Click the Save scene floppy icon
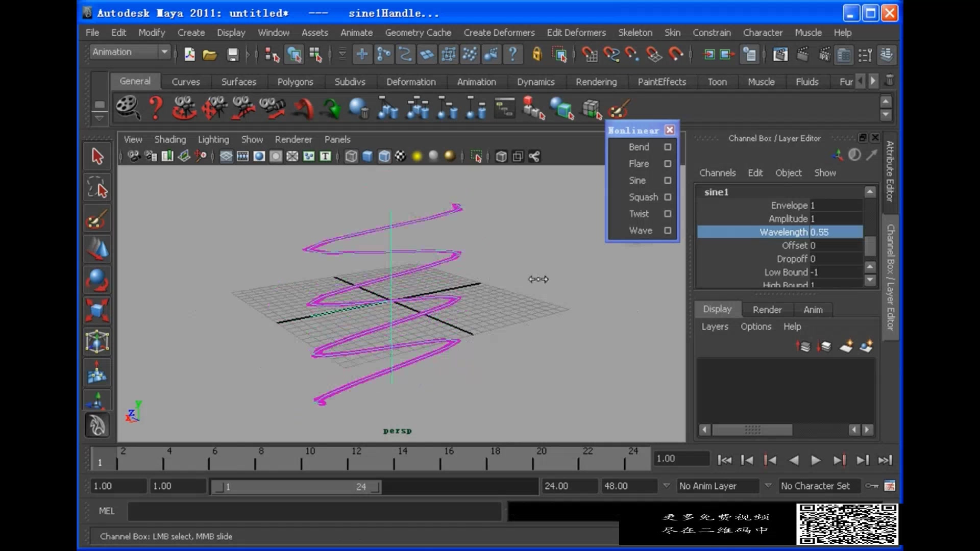Screen dimensions: 980x551 [x=233, y=55]
